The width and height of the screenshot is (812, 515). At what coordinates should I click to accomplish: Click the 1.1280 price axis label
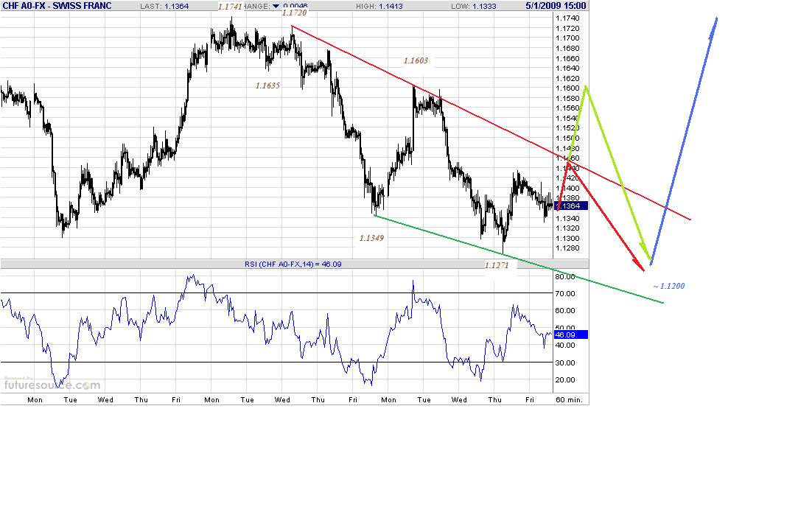[x=567, y=248]
